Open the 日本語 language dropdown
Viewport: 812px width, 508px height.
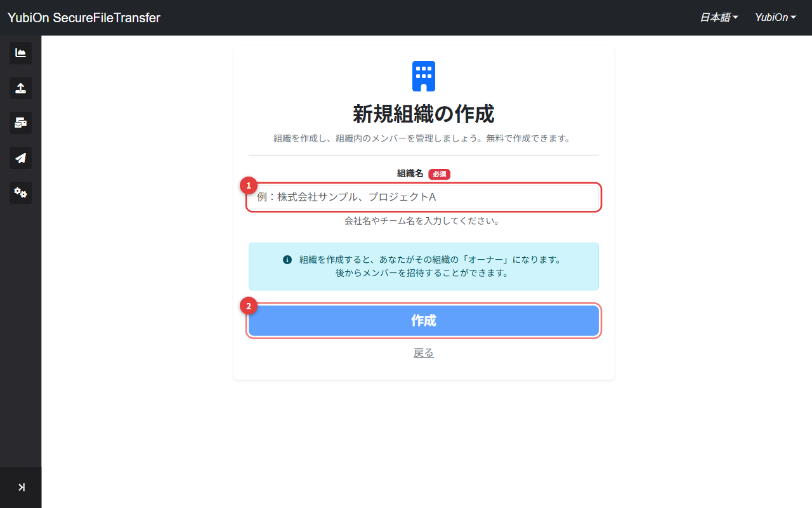click(x=719, y=18)
